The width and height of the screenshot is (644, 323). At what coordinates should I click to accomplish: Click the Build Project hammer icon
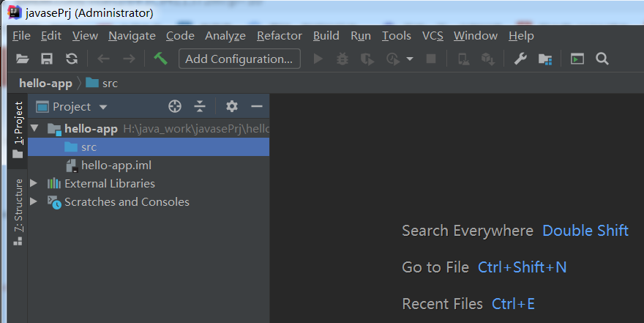pos(161,59)
